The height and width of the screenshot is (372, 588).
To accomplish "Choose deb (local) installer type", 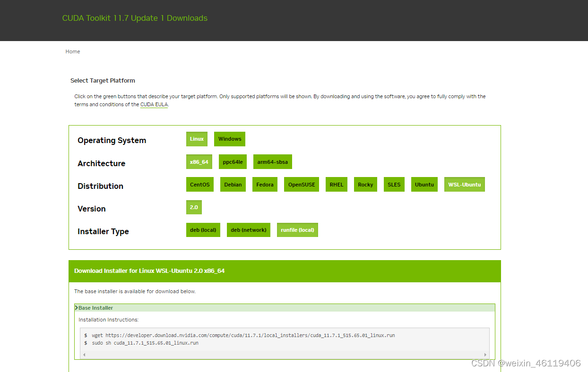I will (203, 230).
